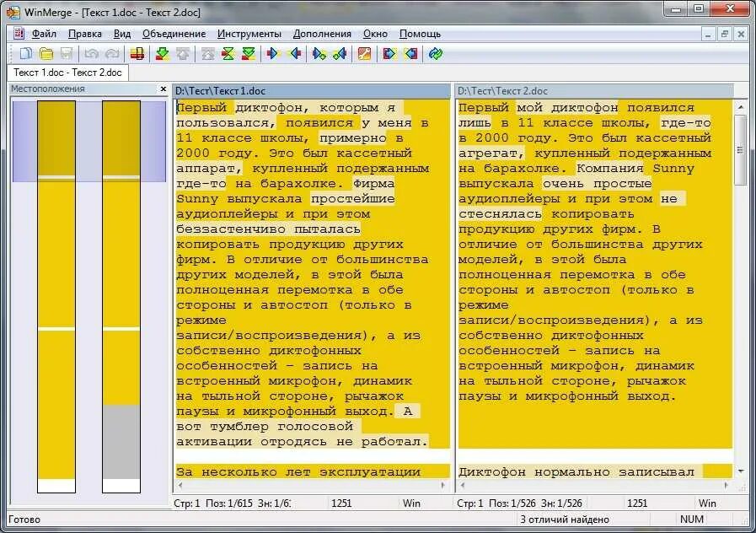
Task: Go to next difference green arrow
Action: click(163, 53)
